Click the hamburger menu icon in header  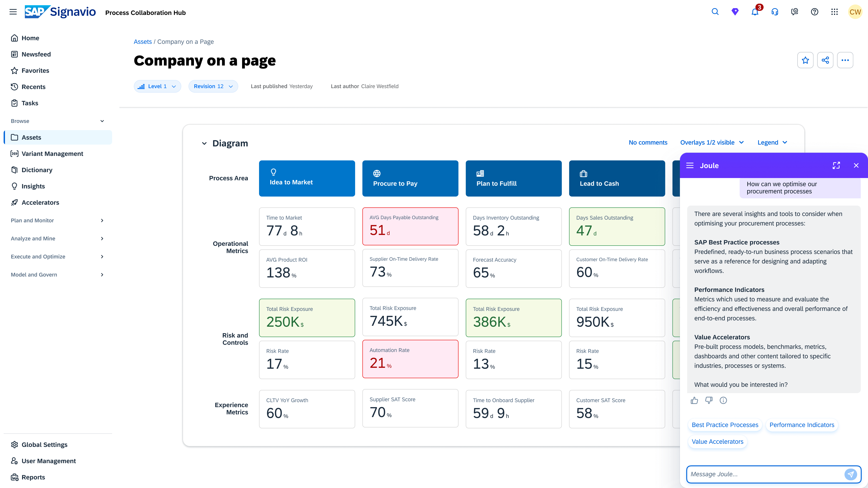(13, 12)
